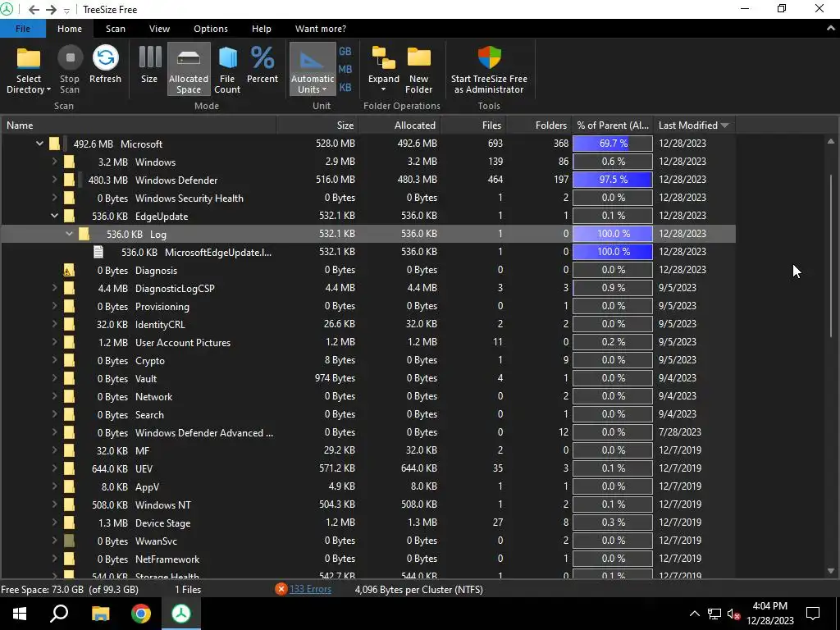This screenshot has height=630, width=840.
Task: Expand the Windows folder
Action: [54, 162]
